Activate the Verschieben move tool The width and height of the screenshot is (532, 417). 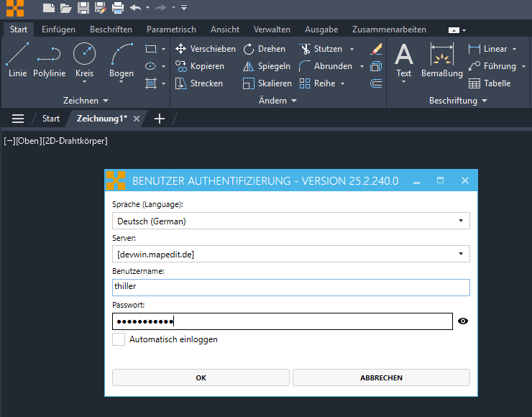pos(206,49)
